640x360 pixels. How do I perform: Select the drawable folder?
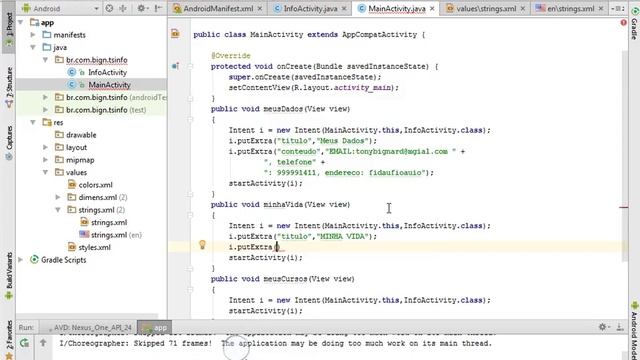click(x=81, y=135)
